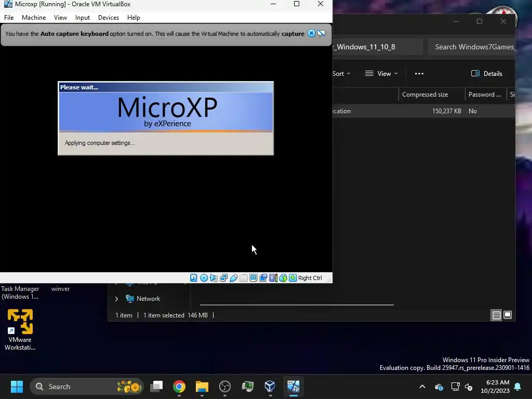
Task: Open View dropdown in File Explorer
Action: (381, 74)
